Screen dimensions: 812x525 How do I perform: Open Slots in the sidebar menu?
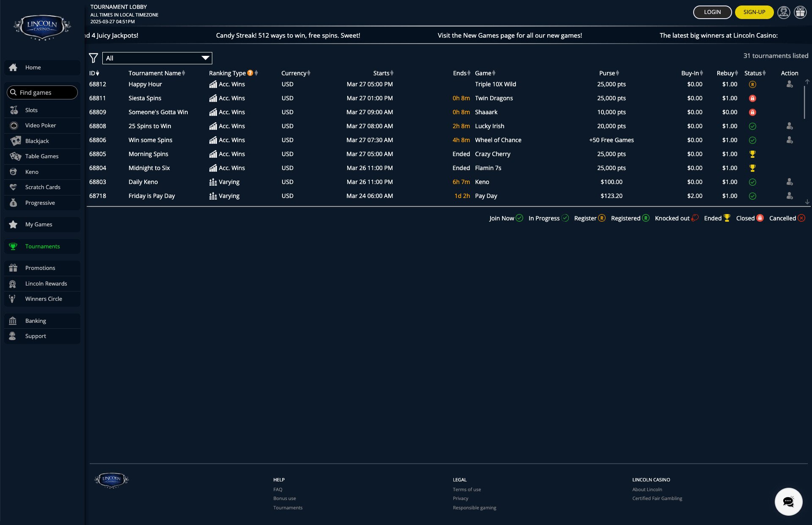(31, 110)
